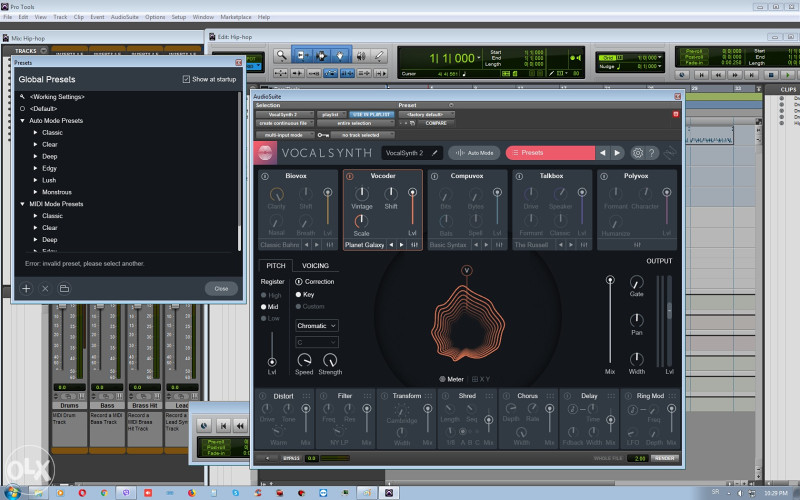
Task: Collapse MIDI Mode Presets group
Action: click(22, 204)
